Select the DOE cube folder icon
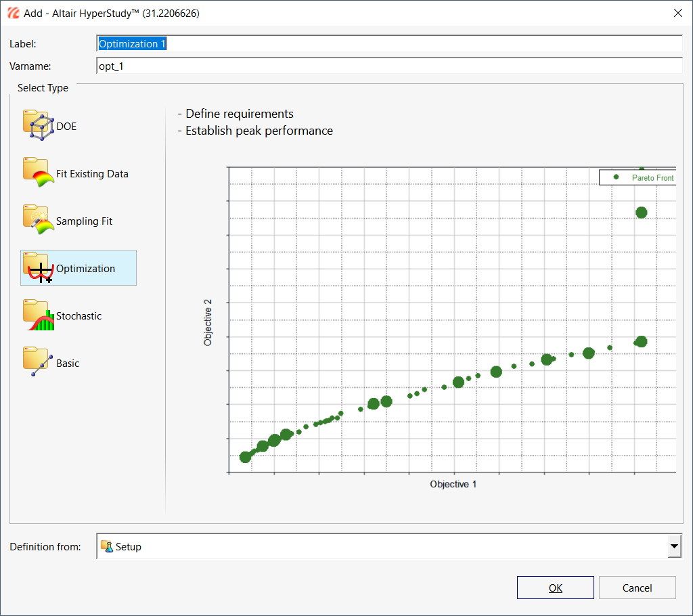The height and width of the screenshot is (616, 693). pyautogui.click(x=39, y=126)
